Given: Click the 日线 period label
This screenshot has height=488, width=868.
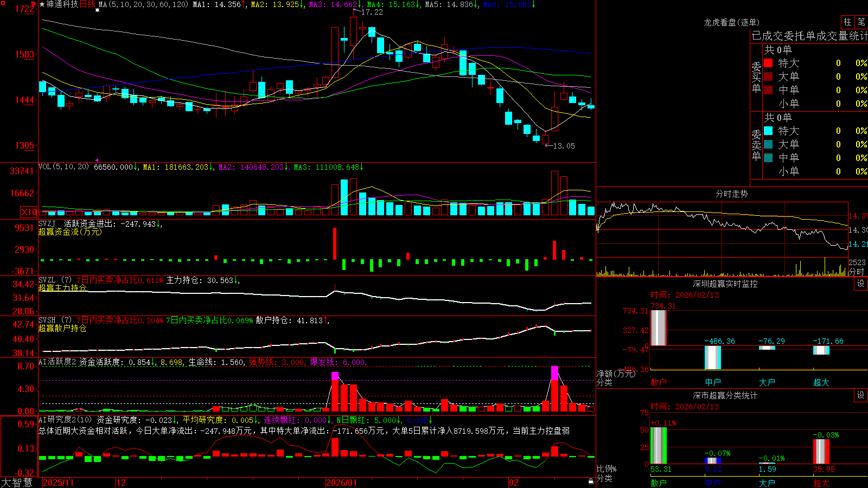Looking at the screenshot, I should tap(87, 4).
